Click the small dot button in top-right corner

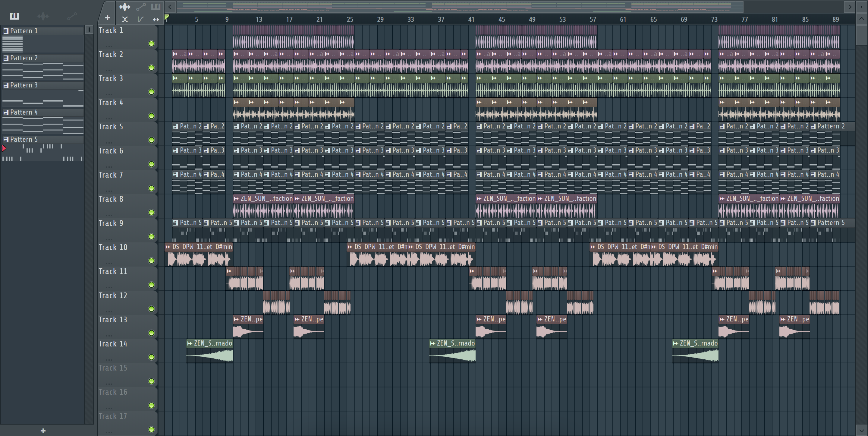click(862, 7)
